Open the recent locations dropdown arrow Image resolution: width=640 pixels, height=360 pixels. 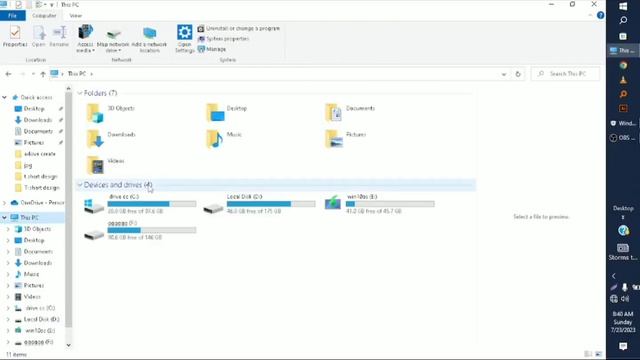coord(33,74)
